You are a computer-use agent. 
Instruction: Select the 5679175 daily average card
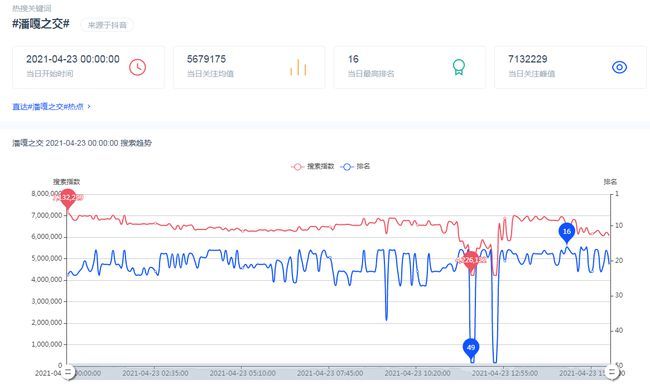click(249, 67)
